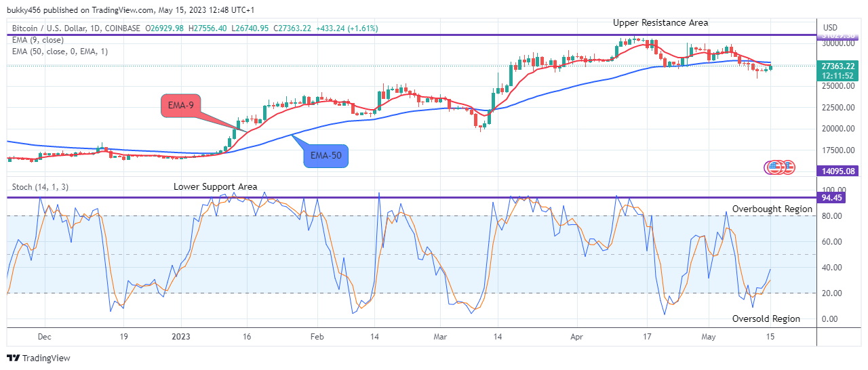Select the Upper Resistance Area text annotation

pos(660,22)
